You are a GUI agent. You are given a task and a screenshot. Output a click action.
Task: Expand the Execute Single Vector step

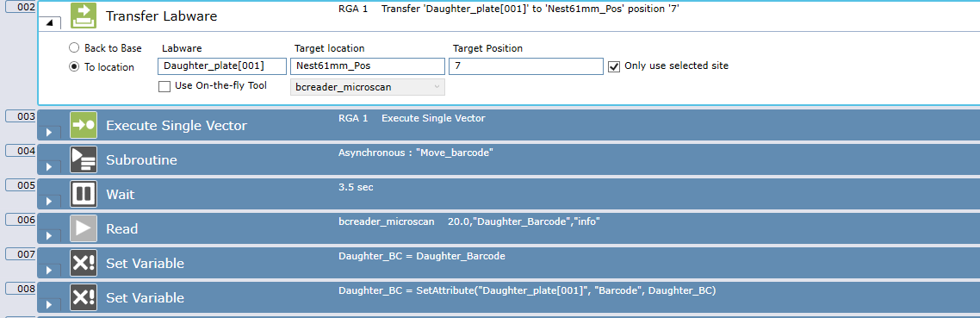coord(49,133)
